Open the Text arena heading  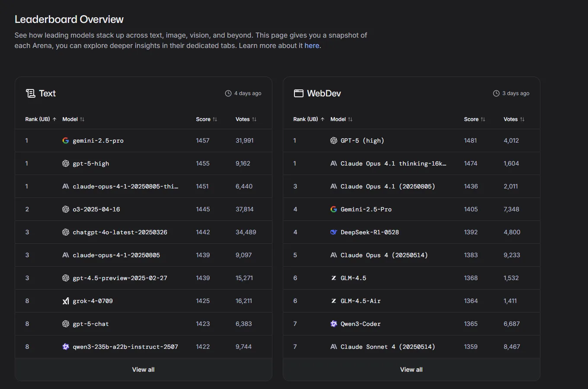coord(47,93)
